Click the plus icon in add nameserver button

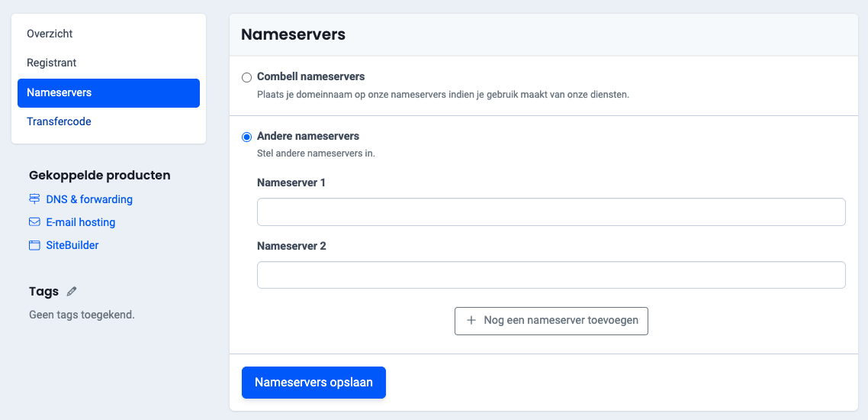pos(471,321)
